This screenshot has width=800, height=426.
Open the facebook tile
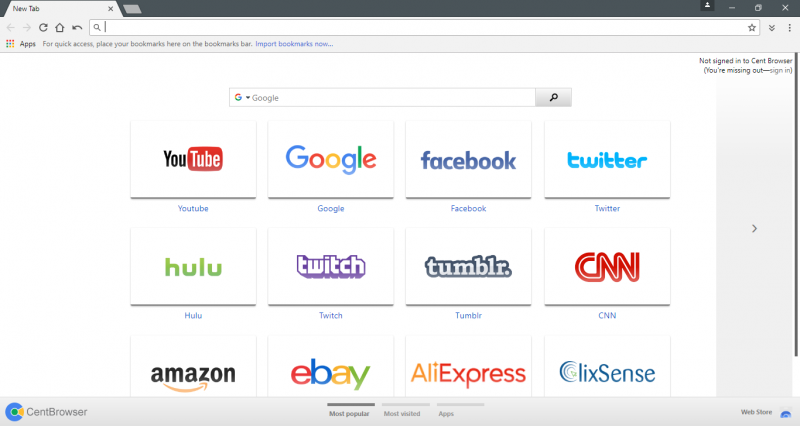pos(468,159)
